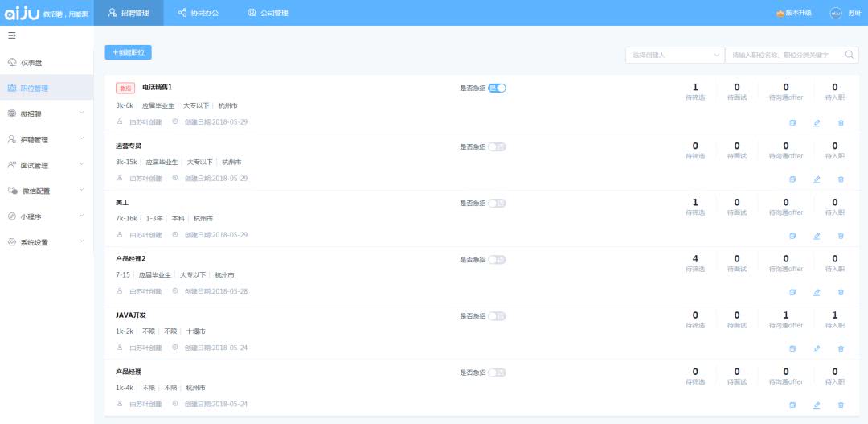Image resolution: width=868 pixels, height=424 pixels.
Task: Open the 仪表盘 dashboard in the sidebar
Action: 34,63
